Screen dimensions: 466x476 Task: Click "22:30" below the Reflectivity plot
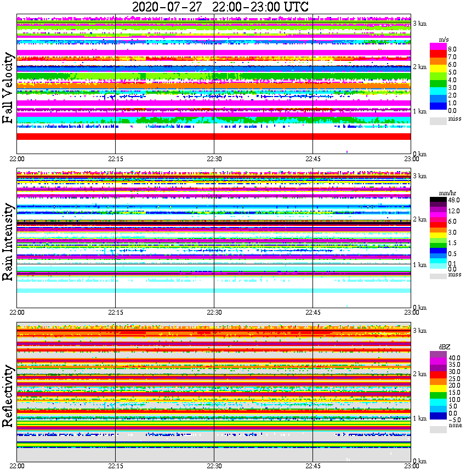tap(214, 466)
